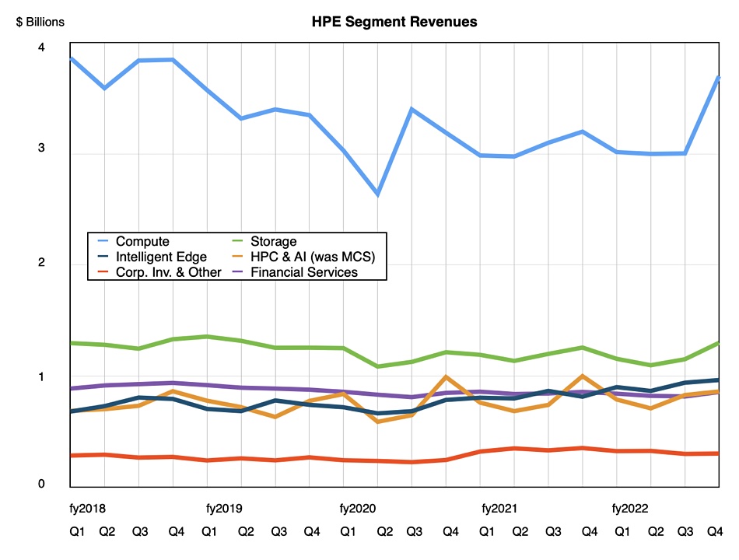Click y-axis value '3'
Viewport: 739px width, 560px height.
41,148
